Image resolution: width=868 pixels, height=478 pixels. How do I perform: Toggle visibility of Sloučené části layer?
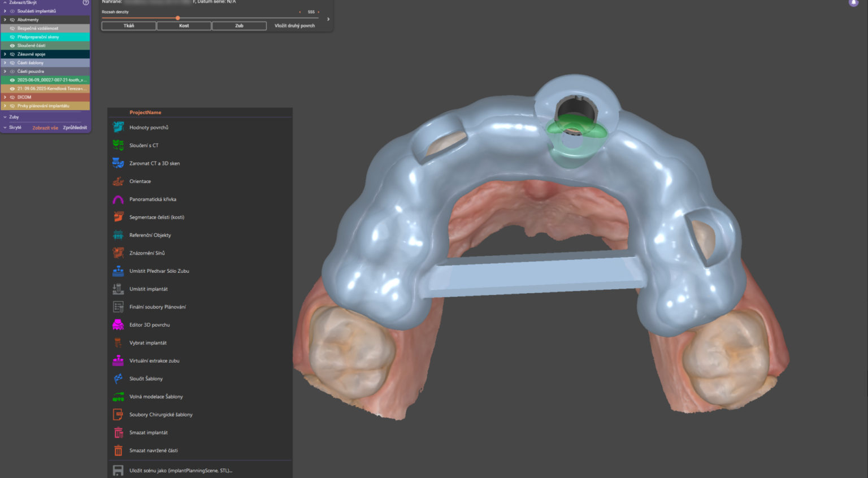12,46
